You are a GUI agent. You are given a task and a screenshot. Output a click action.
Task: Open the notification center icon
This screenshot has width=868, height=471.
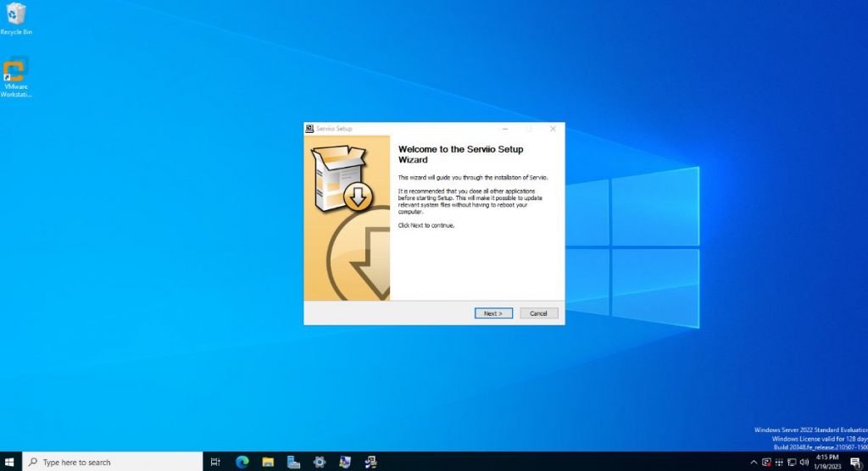pyautogui.click(x=855, y=463)
